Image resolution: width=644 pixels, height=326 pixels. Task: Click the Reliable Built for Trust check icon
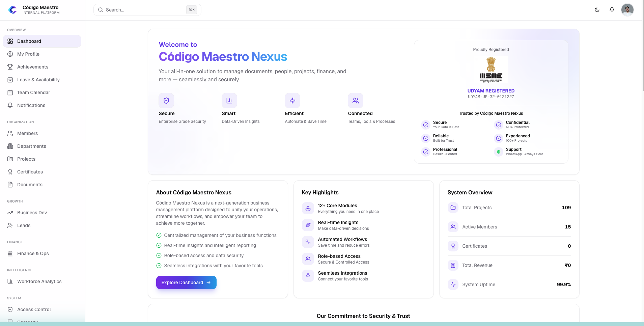[426, 138]
